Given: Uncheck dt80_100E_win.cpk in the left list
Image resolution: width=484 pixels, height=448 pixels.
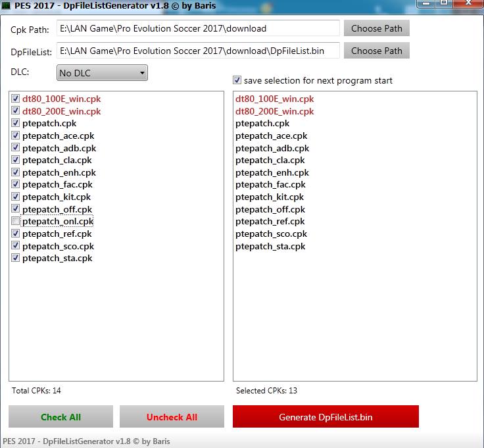Looking at the screenshot, I should (x=15, y=99).
